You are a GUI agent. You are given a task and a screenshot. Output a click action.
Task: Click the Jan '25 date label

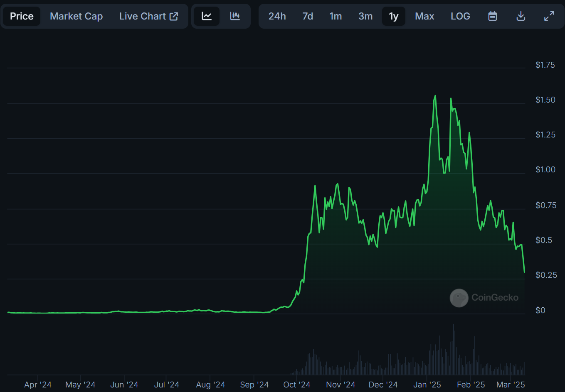[x=427, y=385]
